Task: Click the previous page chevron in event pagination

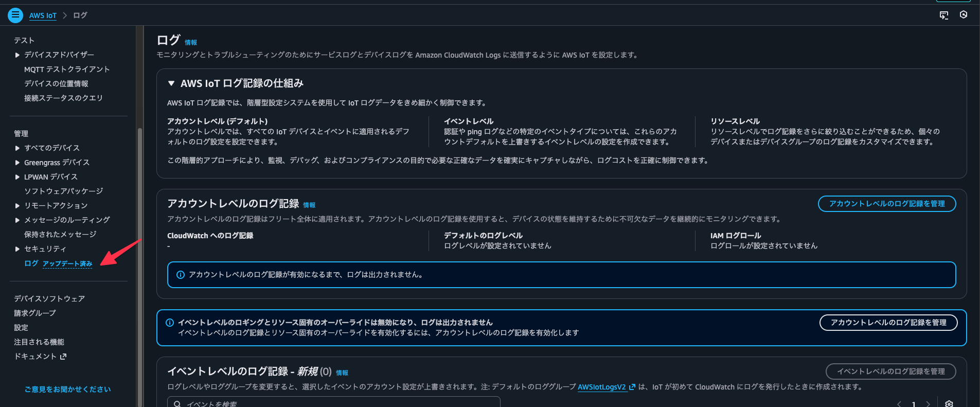Action: (x=899, y=404)
